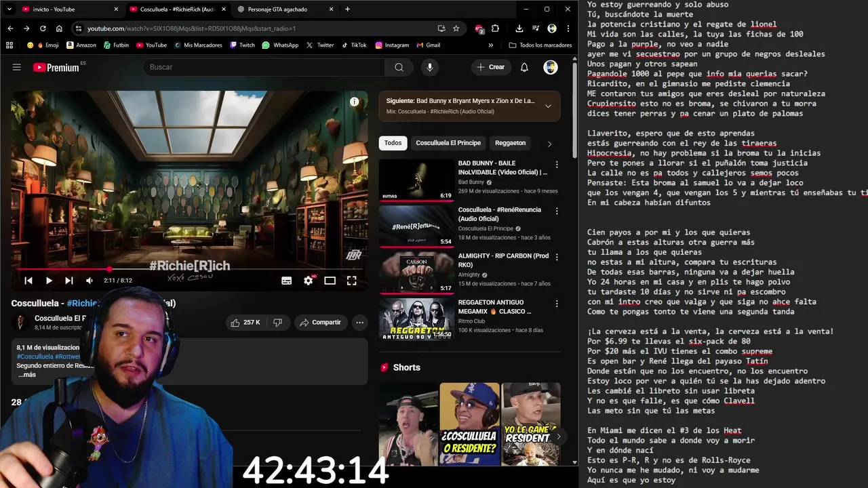The image size is (868, 488).
Task: Click the Crear button
Action: [491, 67]
